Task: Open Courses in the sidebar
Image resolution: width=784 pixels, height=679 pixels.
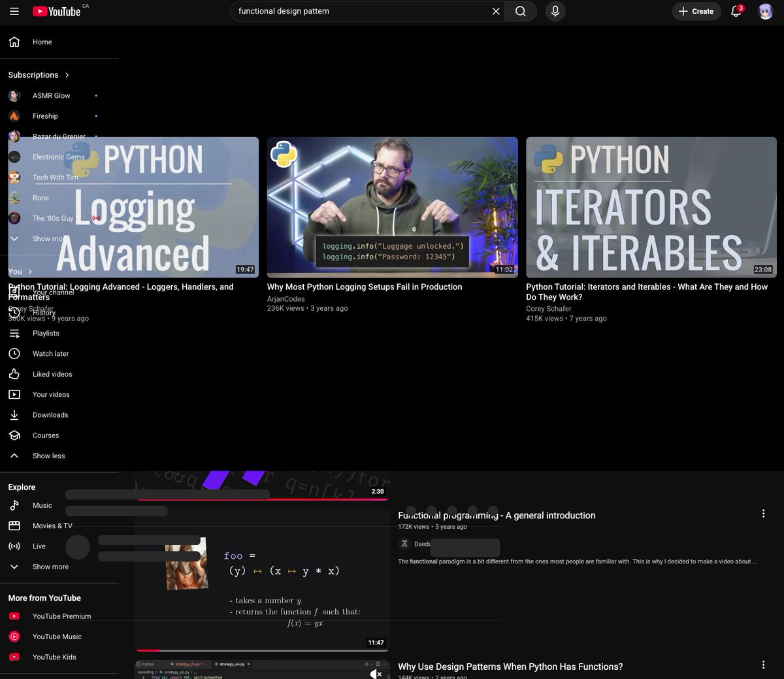Action: pyautogui.click(x=59, y=435)
